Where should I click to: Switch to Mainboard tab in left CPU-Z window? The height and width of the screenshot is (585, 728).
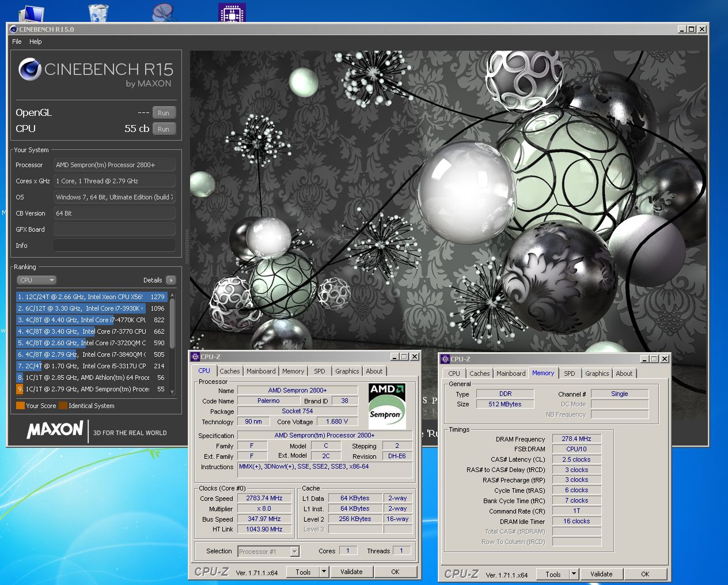261,371
